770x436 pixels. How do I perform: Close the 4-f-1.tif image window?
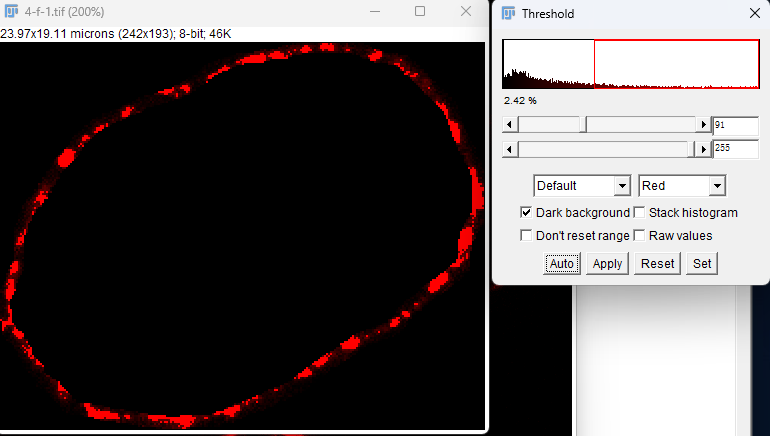pyautogui.click(x=466, y=11)
